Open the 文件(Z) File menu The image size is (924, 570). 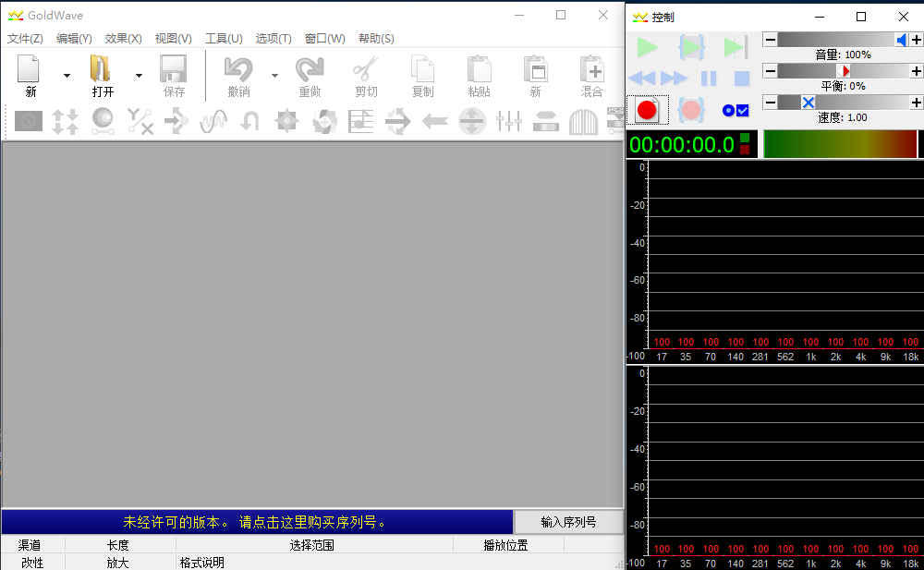click(x=25, y=39)
